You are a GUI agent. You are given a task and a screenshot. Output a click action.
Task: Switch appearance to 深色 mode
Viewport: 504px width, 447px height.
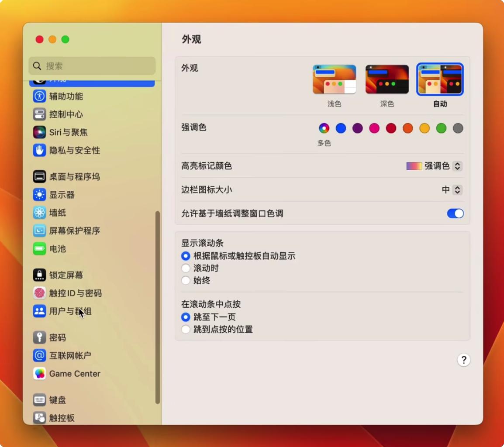tap(387, 79)
